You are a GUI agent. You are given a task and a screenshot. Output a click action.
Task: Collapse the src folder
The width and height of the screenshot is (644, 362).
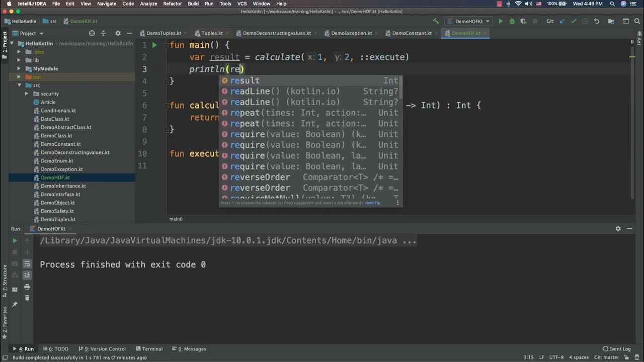click(x=19, y=85)
